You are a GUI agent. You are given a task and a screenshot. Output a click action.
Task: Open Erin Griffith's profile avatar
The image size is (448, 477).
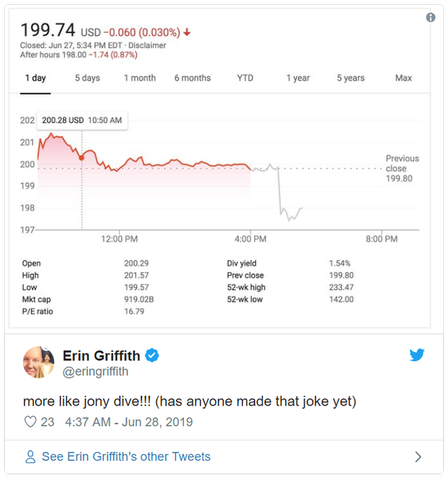tap(39, 362)
